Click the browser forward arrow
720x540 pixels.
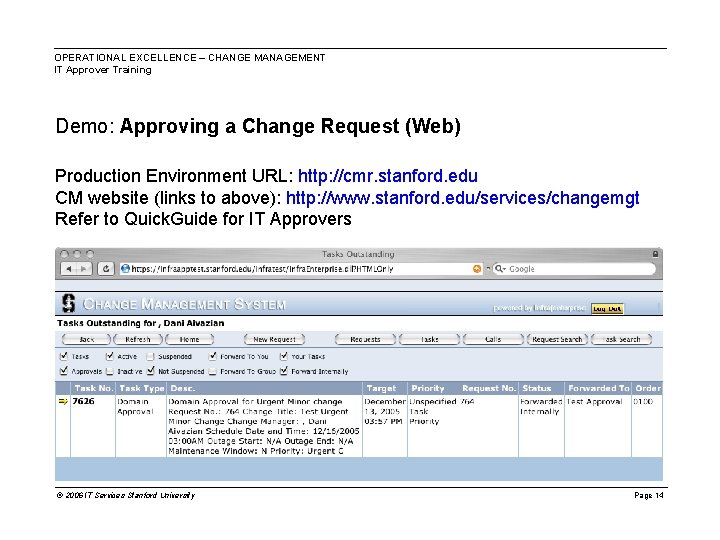84,269
